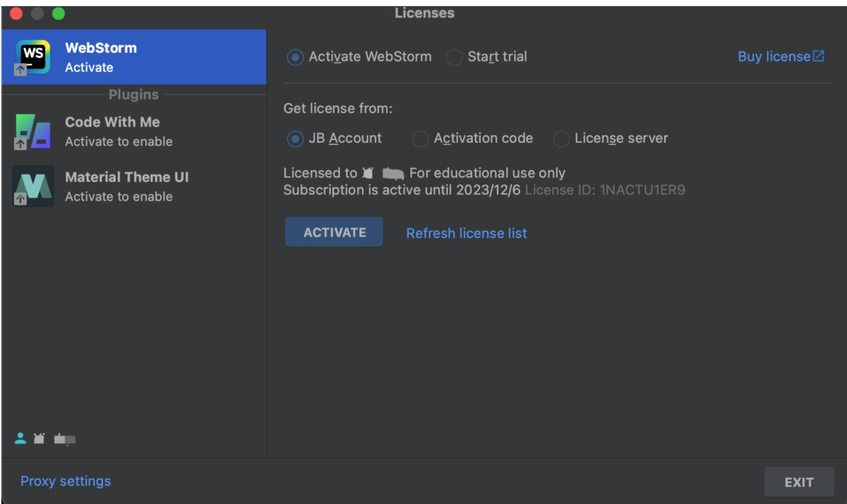Click the user account icon at bottom left
The height and width of the screenshot is (504, 847).
pyautogui.click(x=21, y=438)
